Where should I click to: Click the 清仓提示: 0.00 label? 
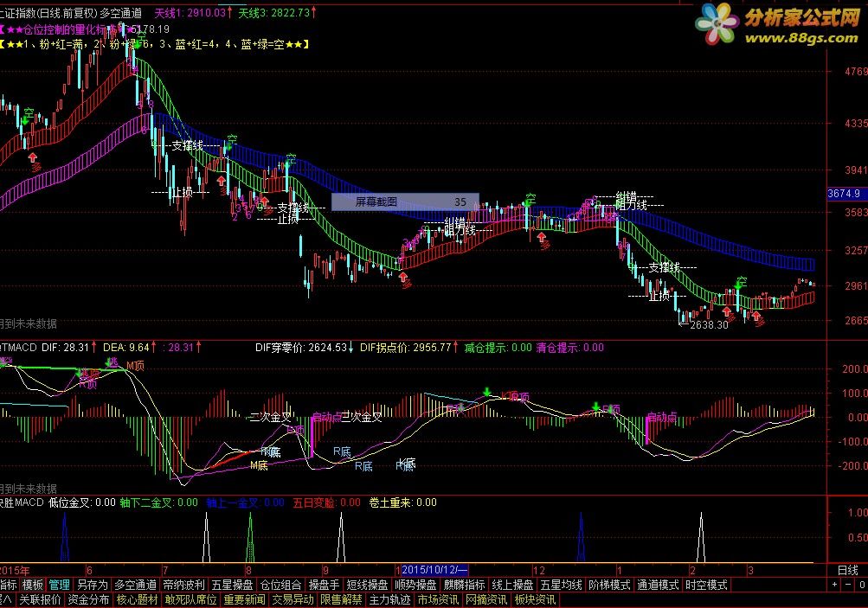click(570, 348)
